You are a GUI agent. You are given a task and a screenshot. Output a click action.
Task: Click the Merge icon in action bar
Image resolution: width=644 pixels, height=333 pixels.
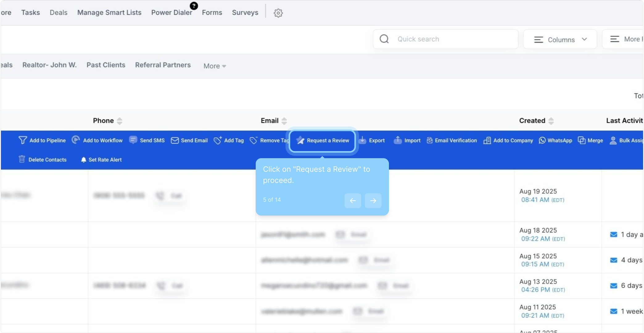pyautogui.click(x=582, y=140)
